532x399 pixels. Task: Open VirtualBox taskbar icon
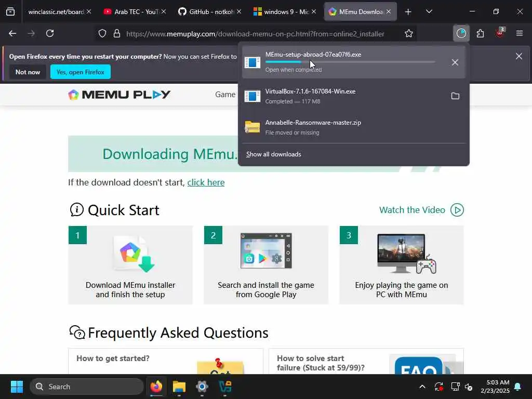(x=225, y=387)
